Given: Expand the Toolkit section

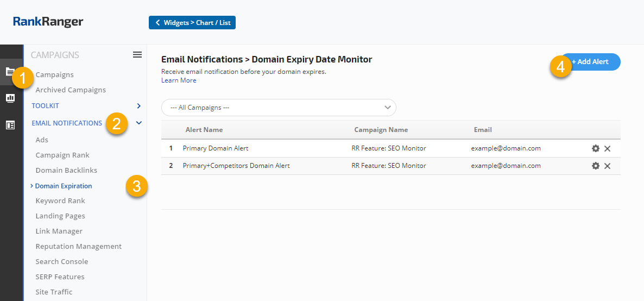Looking at the screenshot, I should click(x=138, y=105).
